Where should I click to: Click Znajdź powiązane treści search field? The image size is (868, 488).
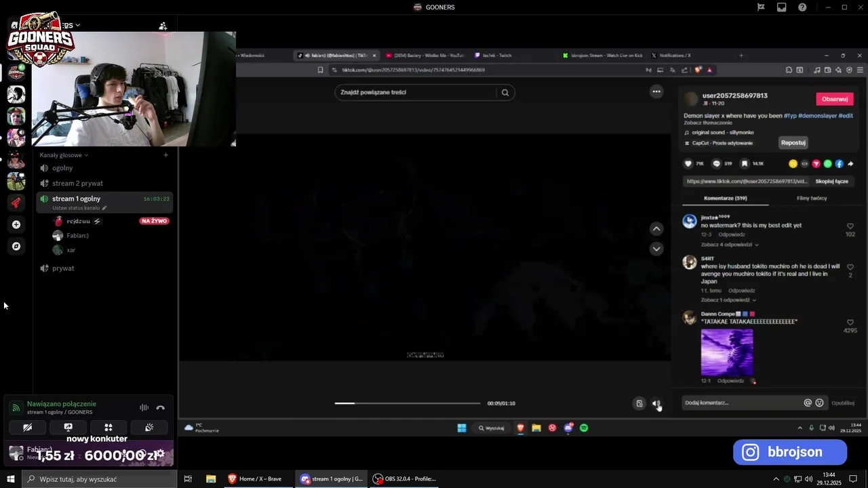(x=415, y=92)
